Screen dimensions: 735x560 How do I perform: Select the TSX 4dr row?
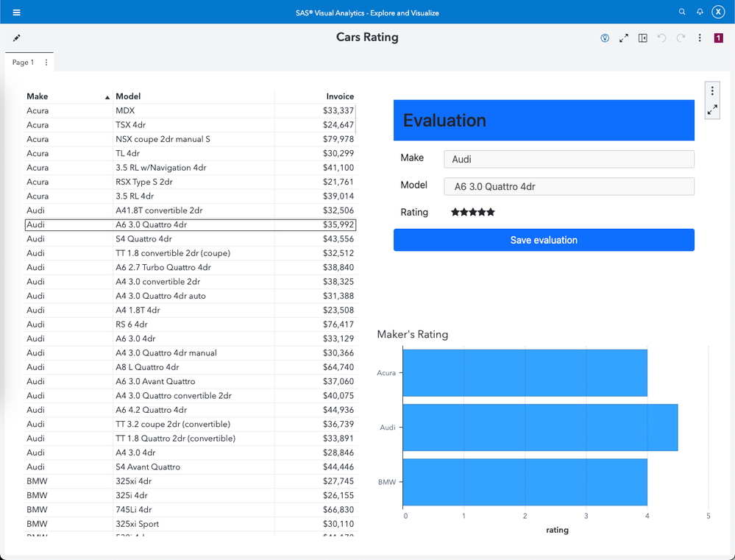[x=190, y=125]
